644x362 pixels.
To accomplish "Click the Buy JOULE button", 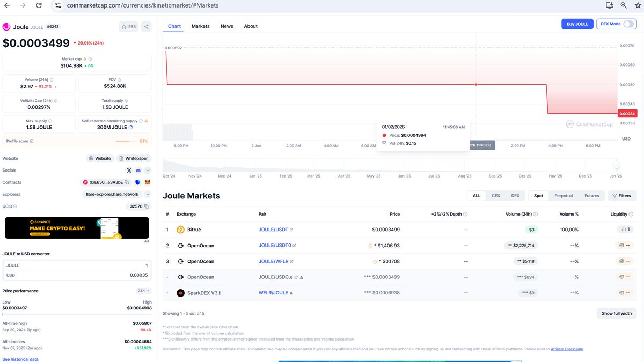I will 577,24.
